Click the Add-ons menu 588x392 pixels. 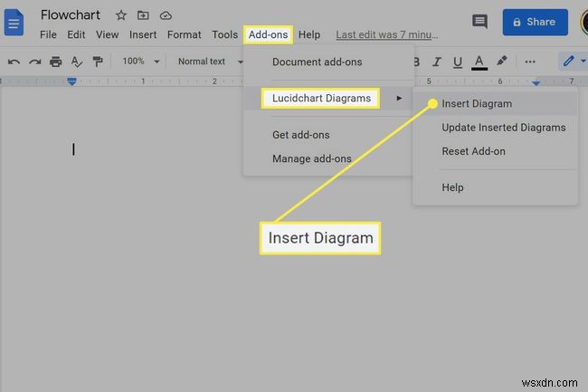(268, 34)
